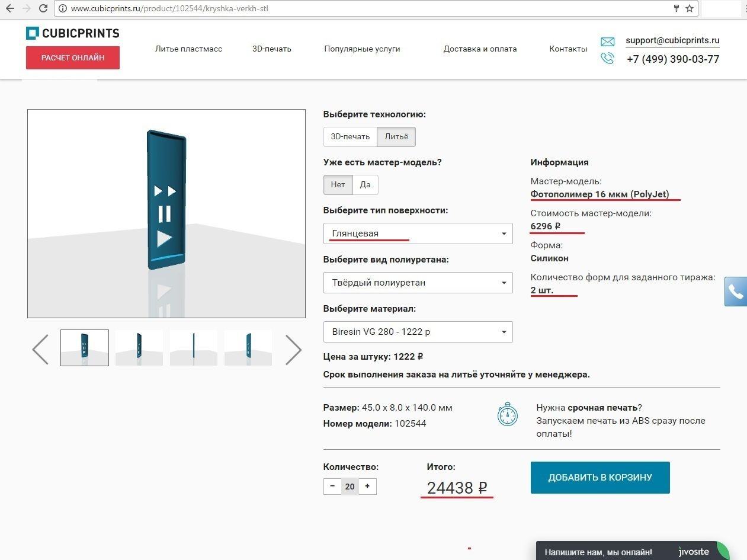Viewport: 747px width, 560px height.
Task: Click the envelope email icon
Action: coord(607,41)
